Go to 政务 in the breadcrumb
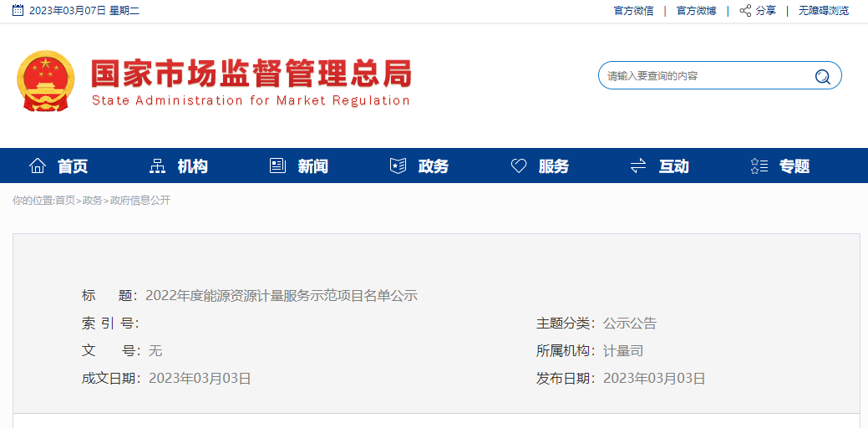 coord(93,201)
